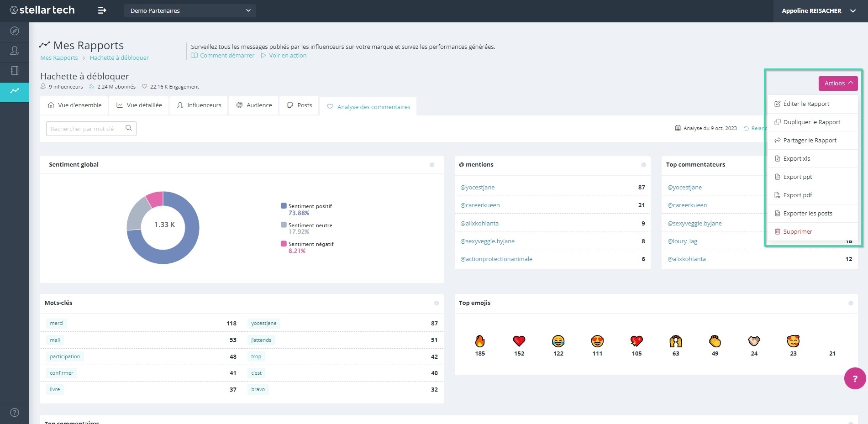This screenshot has height=424, width=868.
Task: Click the Sentiment négatif pink legend swatch
Action: pos(284,244)
